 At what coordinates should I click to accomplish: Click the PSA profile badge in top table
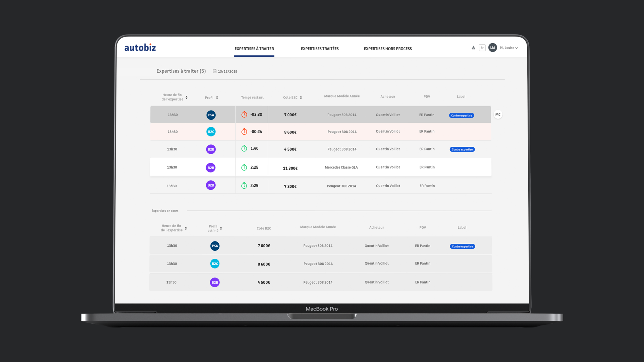tap(211, 115)
